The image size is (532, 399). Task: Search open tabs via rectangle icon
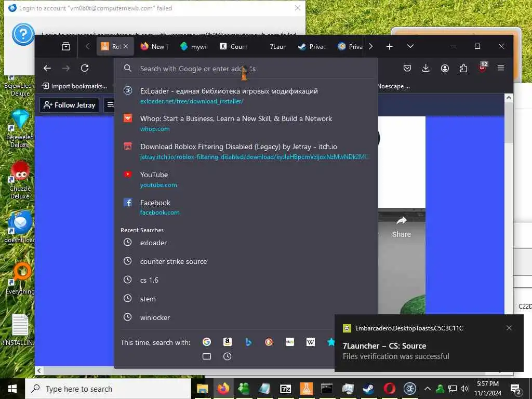tap(207, 356)
